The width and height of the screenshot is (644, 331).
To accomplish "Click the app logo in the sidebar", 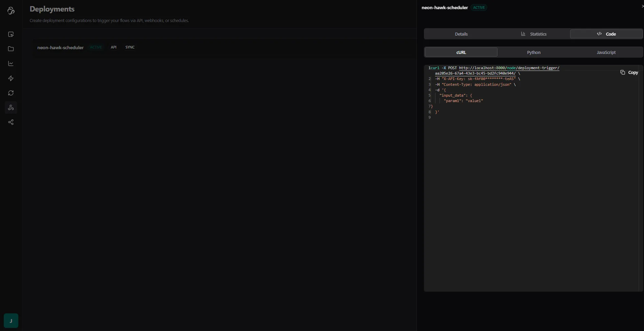I will point(11,11).
